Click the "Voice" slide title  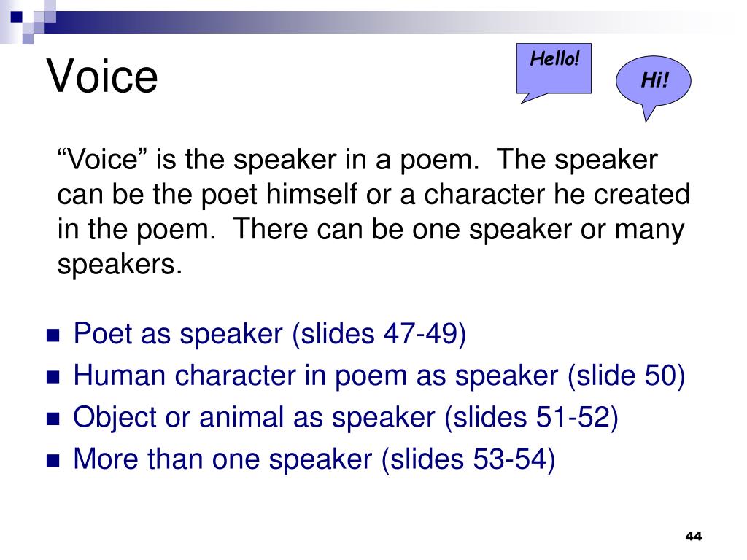click(102, 77)
